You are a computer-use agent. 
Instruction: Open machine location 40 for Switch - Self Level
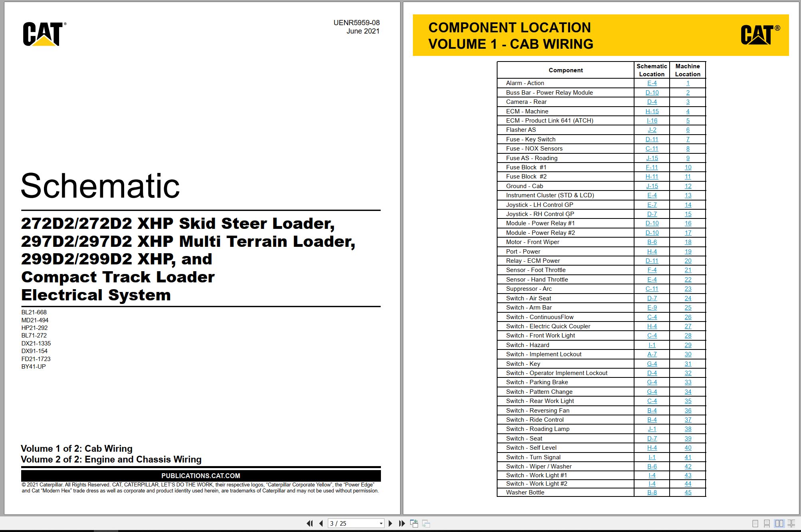(688, 448)
